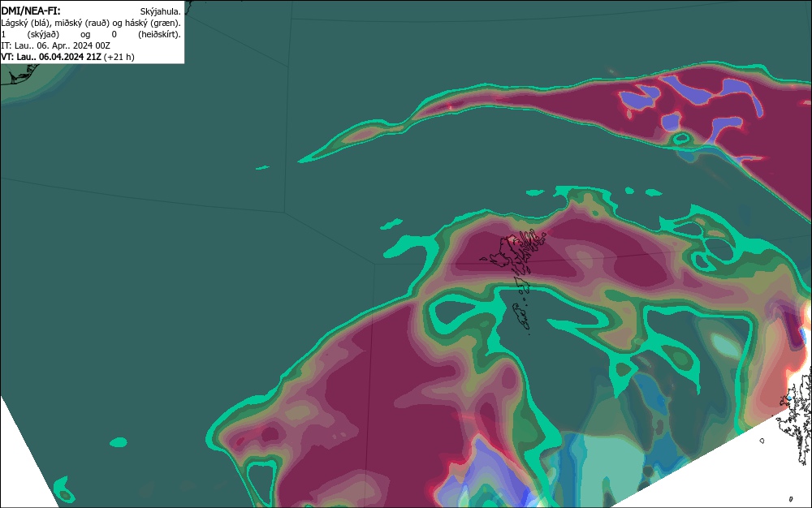Click the DMI/NEA-FI title text

(31, 11)
